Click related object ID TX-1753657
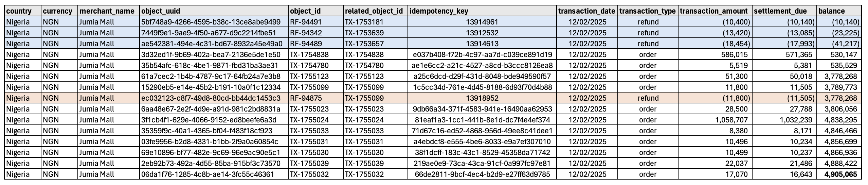868x185 pixels. tap(364, 44)
